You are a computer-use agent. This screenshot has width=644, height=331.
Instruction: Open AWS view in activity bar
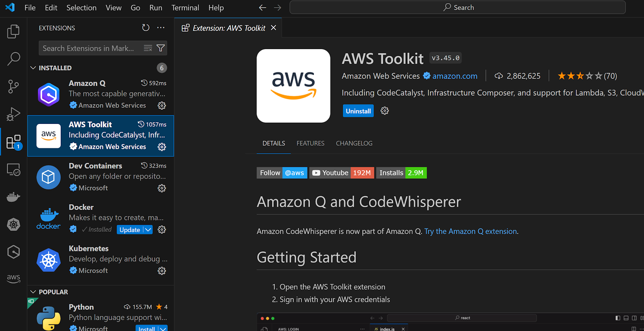[13, 278]
